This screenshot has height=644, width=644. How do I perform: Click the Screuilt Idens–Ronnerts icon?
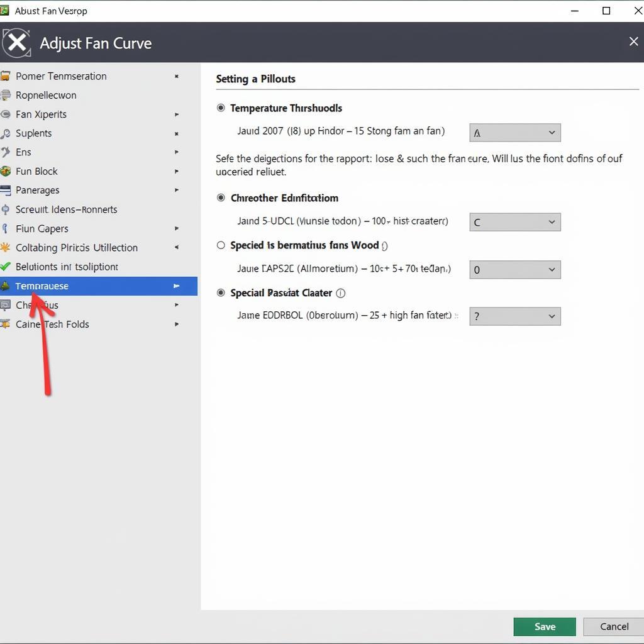pos(5,209)
